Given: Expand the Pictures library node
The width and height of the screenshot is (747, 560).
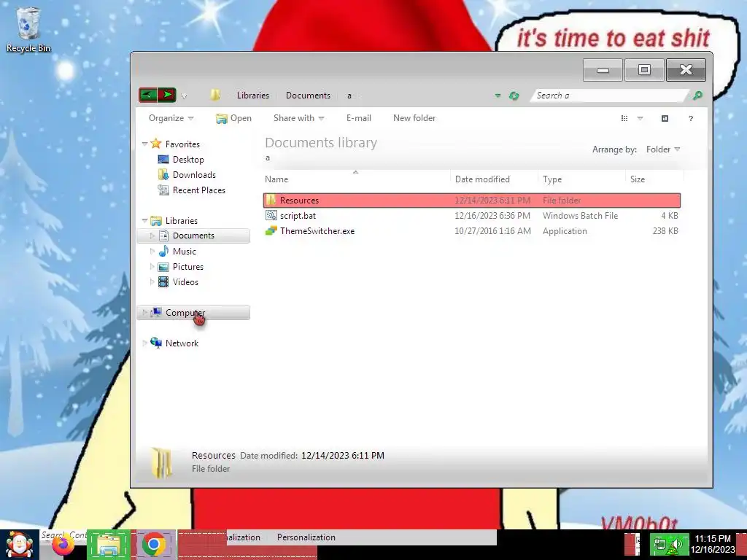Looking at the screenshot, I should [x=152, y=267].
